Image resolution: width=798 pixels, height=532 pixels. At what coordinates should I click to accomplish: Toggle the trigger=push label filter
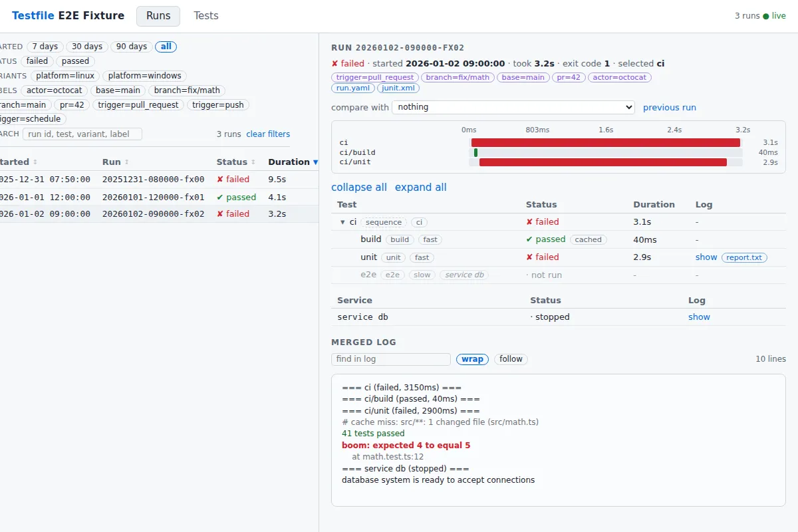pos(218,104)
